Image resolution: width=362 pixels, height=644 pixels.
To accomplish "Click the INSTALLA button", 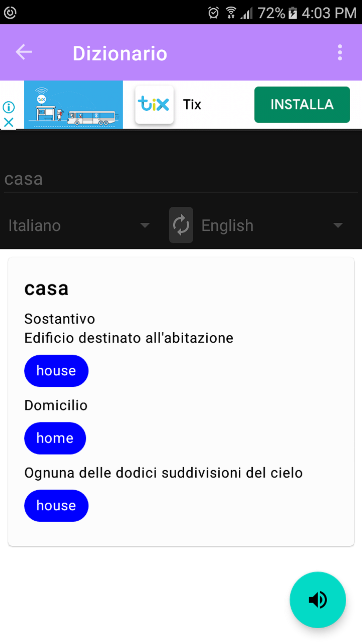I will pos(302,105).
